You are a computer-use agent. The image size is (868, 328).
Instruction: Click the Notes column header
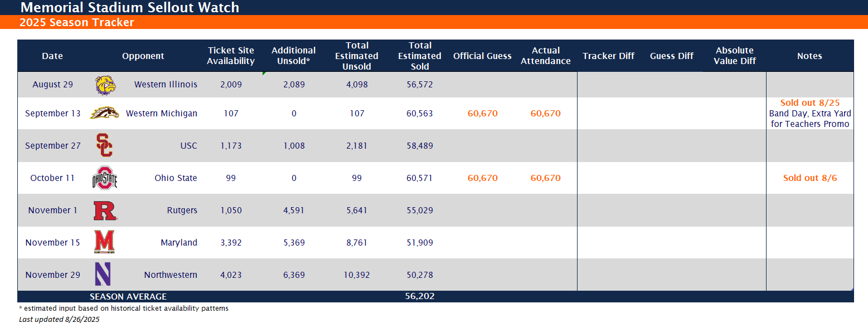809,56
